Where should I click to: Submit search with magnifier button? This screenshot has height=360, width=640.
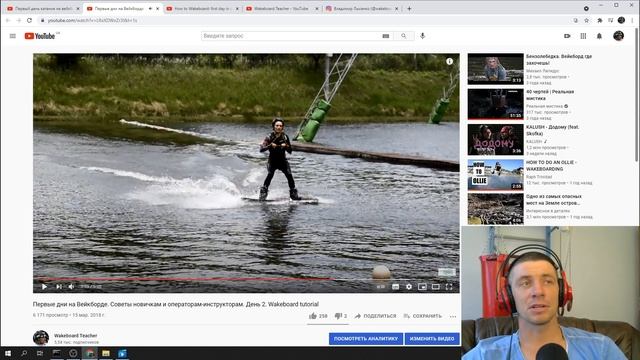[404, 36]
